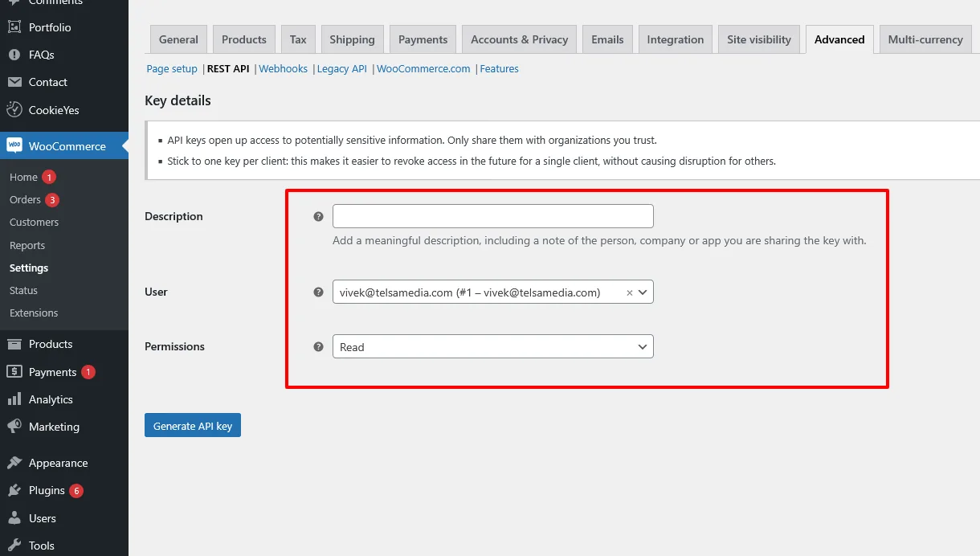Click the Plugins update badge showing 6
The width and height of the screenshot is (980, 556).
coord(76,491)
